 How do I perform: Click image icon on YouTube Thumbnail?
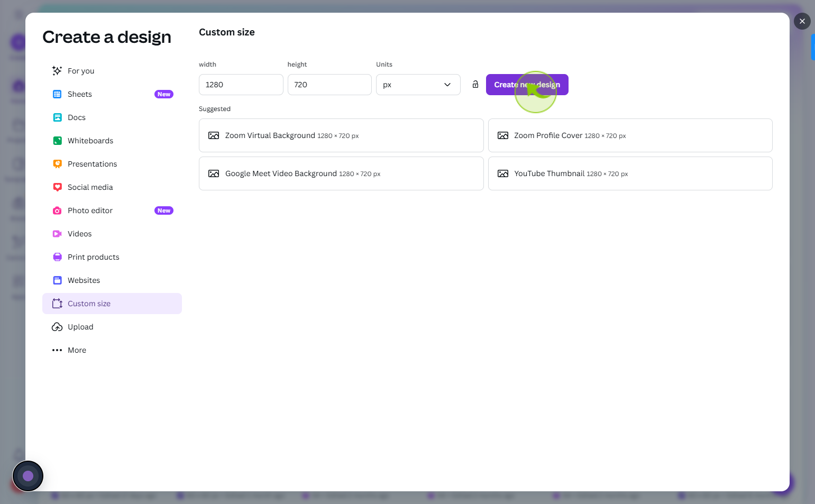503,173
